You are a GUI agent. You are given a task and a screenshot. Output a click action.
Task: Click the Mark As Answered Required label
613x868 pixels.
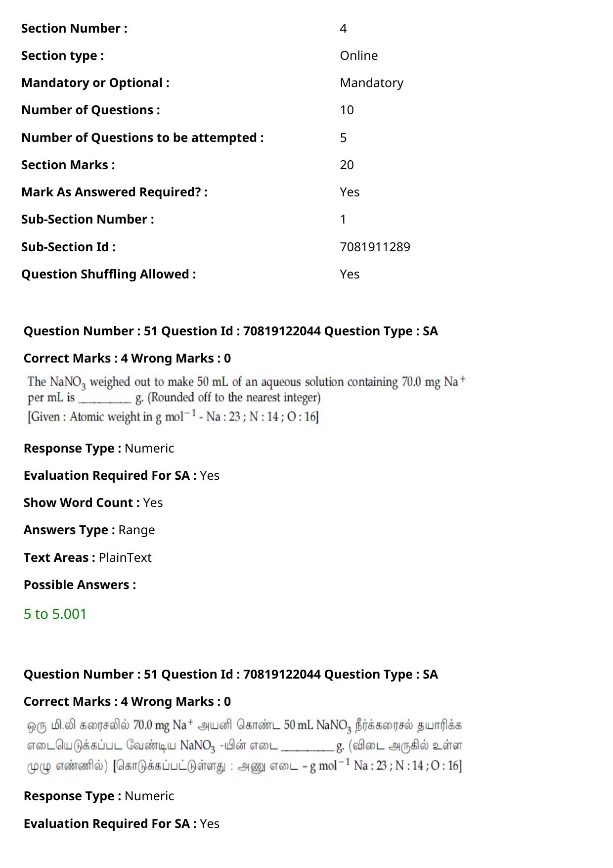pyautogui.click(x=114, y=192)
